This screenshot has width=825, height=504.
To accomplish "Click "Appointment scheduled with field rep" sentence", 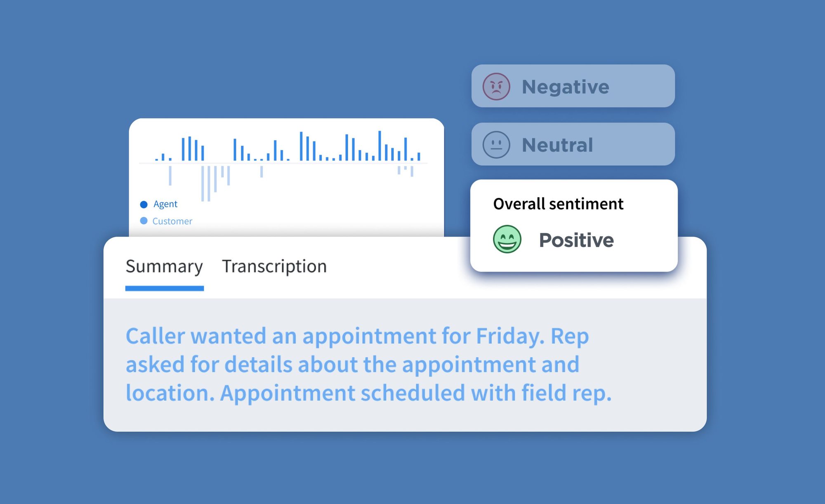I will coord(415,393).
